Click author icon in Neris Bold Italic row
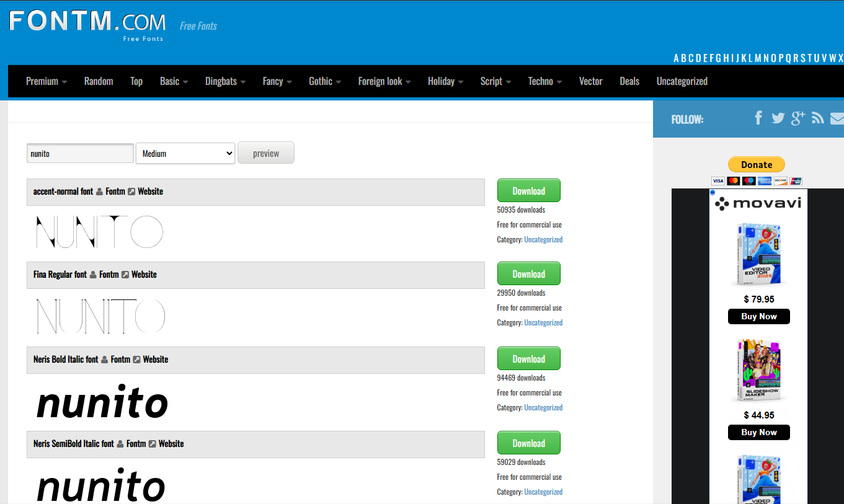Viewport: 844px width, 504px height. pos(104,360)
